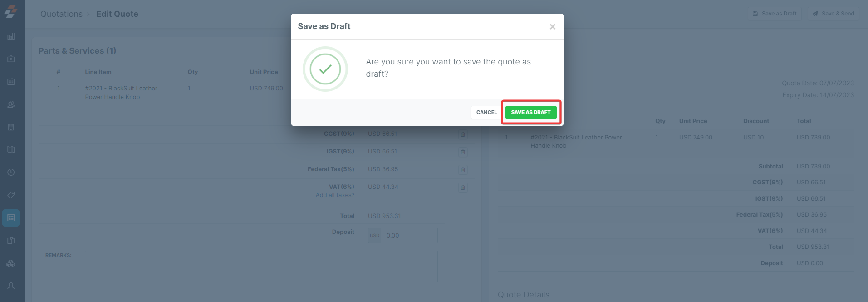Click the Save & Send header button
This screenshot has width=868, height=302.
[834, 14]
